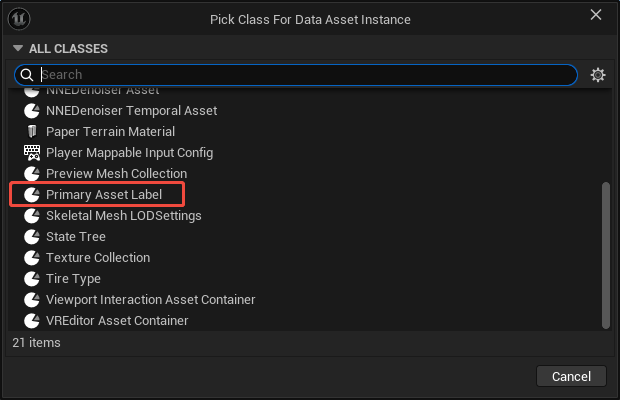Click the search magnifier icon

28,75
